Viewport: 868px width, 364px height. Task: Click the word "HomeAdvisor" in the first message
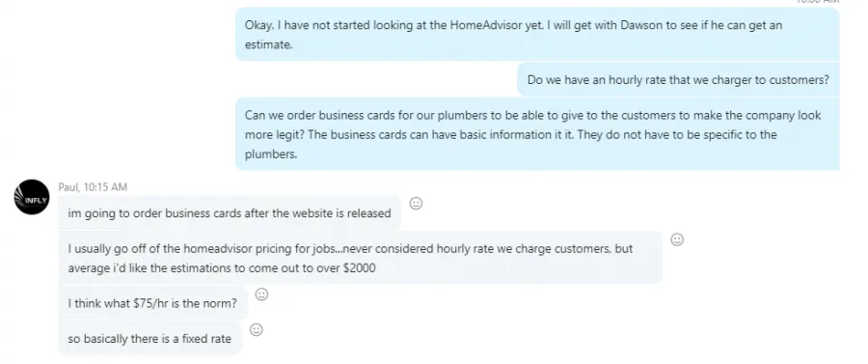point(485,25)
